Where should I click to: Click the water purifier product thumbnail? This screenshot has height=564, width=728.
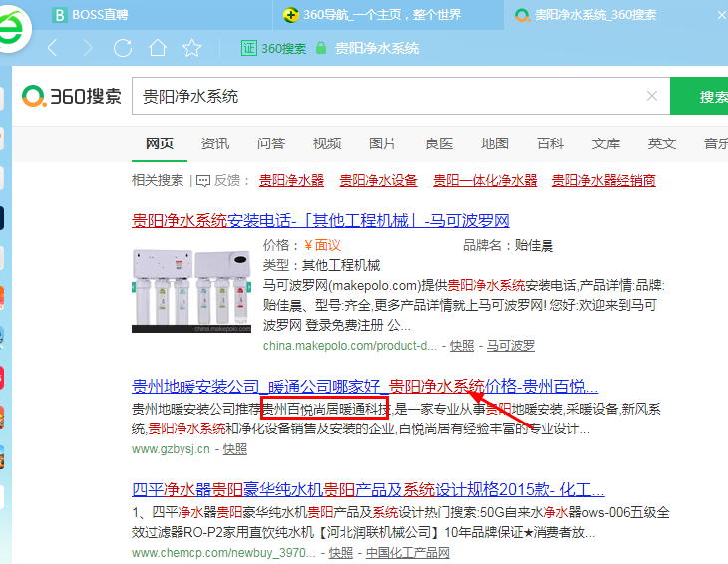191,291
